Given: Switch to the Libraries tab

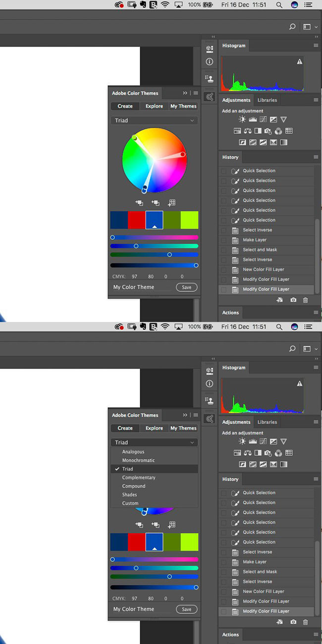Looking at the screenshot, I should [267, 100].
